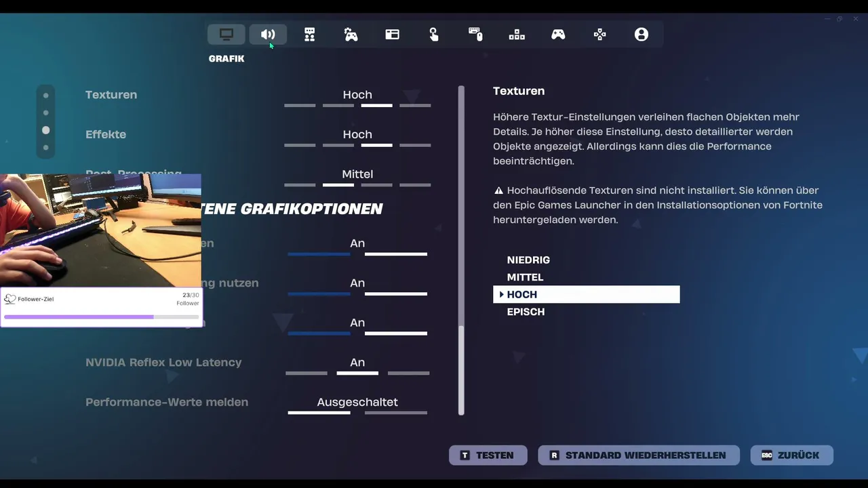
Task: Open the gamepad icon tab
Action: pyautogui.click(x=558, y=35)
